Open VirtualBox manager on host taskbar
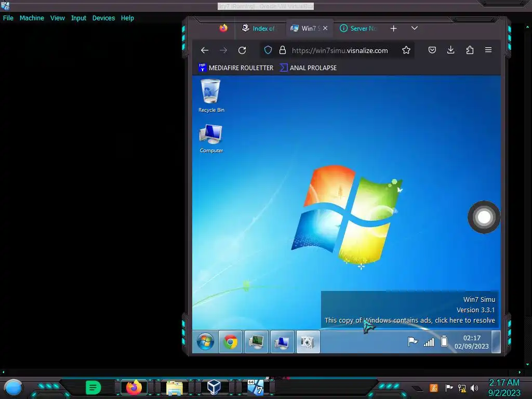The image size is (532, 399). [x=214, y=388]
